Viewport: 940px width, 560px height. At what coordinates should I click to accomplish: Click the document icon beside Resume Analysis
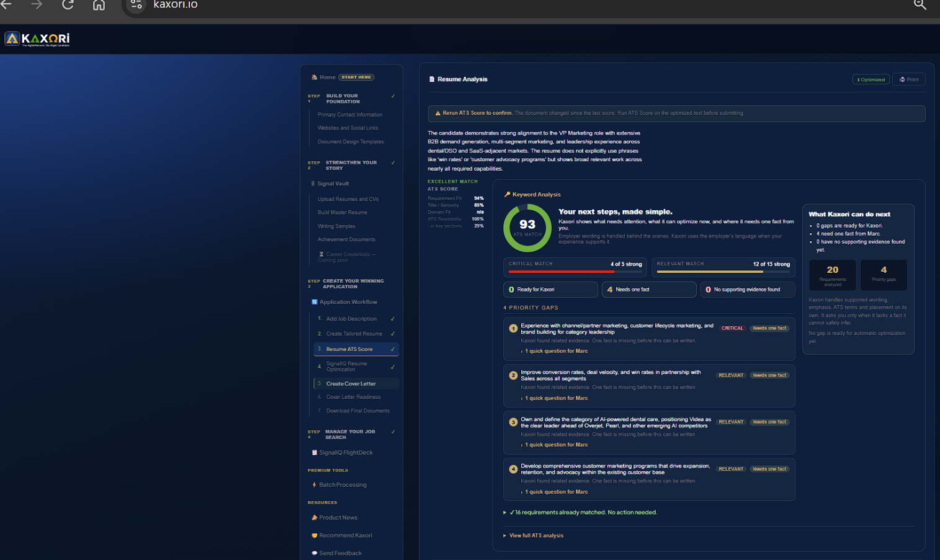[x=432, y=79]
